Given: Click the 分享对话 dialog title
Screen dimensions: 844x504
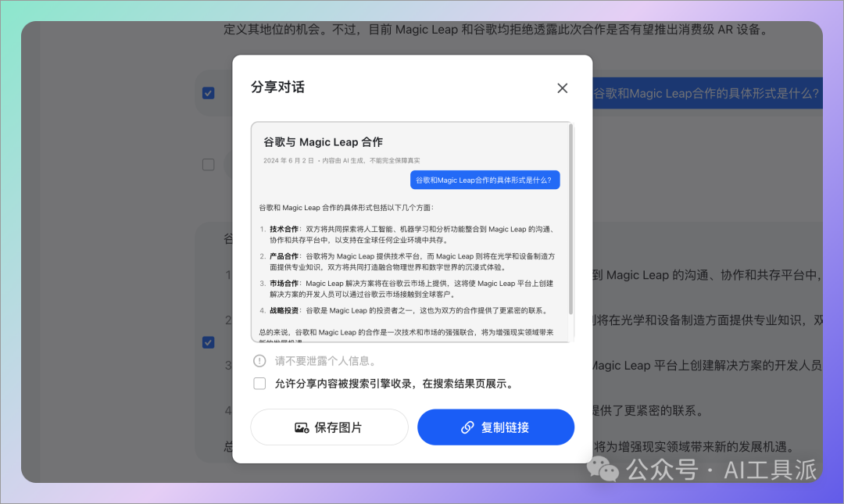Looking at the screenshot, I should [x=277, y=88].
